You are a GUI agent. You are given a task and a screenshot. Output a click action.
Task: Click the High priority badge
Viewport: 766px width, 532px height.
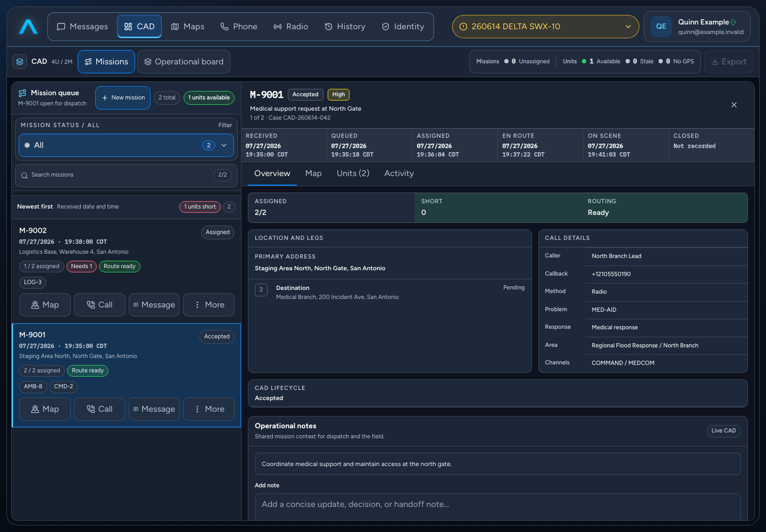pos(338,95)
